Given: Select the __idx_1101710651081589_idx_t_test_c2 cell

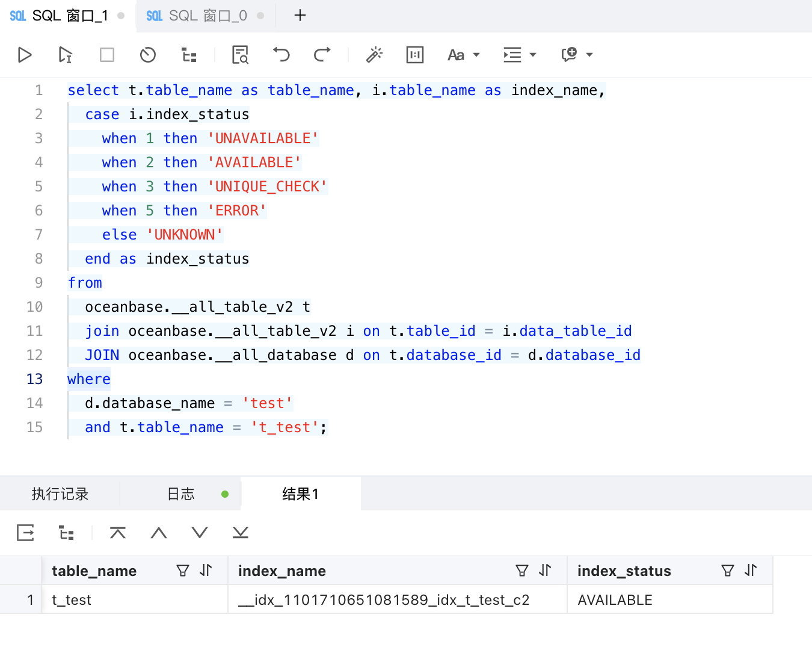Looking at the screenshot, I should pos(398,600).
